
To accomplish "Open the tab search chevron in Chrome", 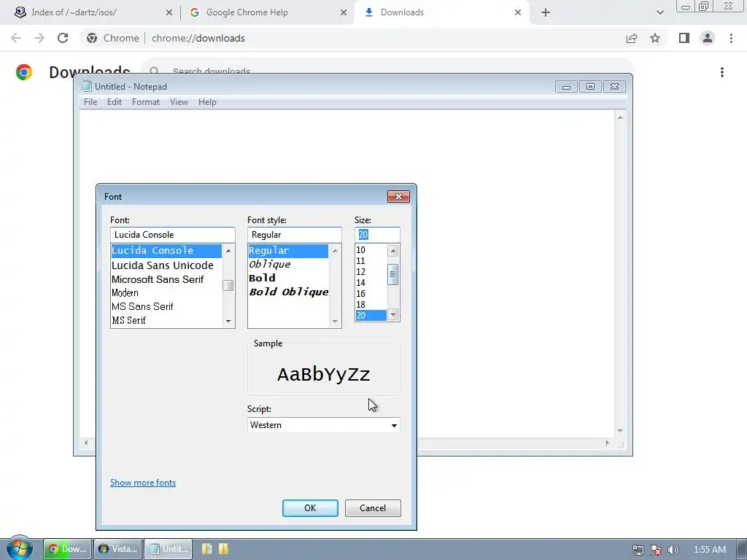I will coord(659,12).
